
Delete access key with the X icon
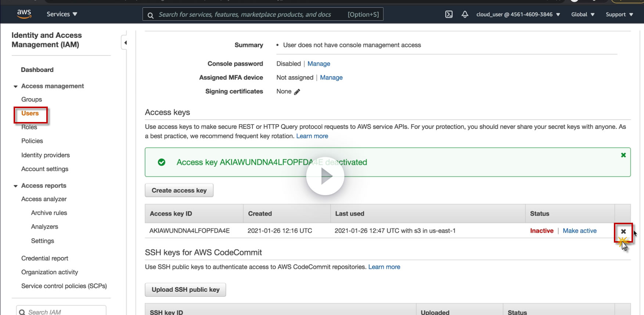(623, 232)
